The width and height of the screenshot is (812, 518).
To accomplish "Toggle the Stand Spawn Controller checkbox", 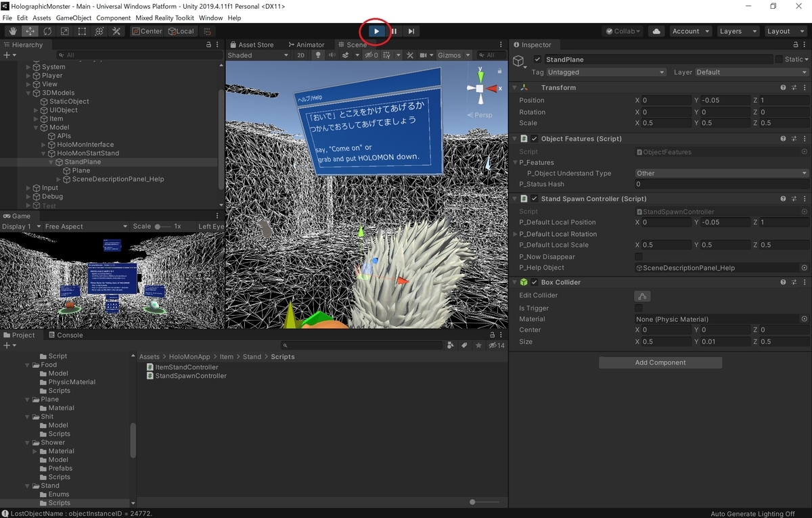I will click(535, 199).
